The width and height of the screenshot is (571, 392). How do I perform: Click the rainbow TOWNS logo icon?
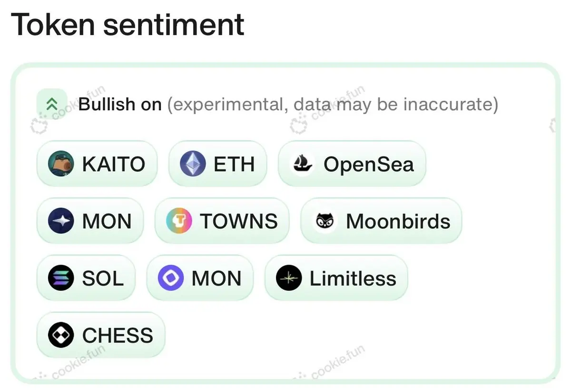[x=179, y=221]
